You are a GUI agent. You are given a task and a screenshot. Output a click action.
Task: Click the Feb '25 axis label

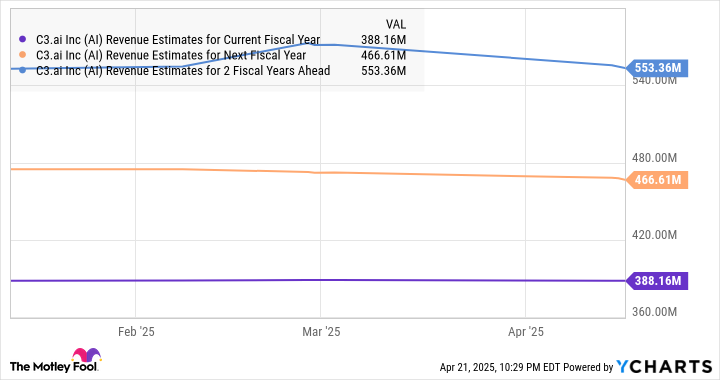tap(136, 332)
